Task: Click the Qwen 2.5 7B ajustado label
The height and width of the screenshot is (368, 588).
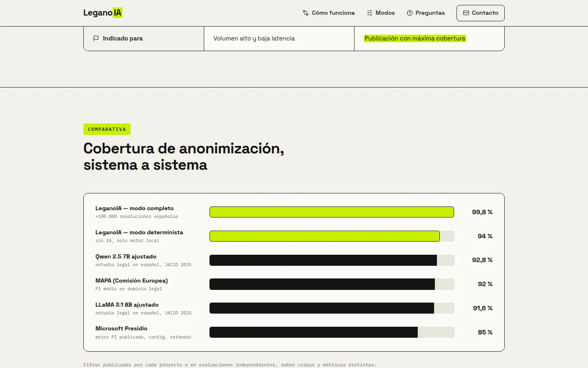Action: (x=126, y=256)
